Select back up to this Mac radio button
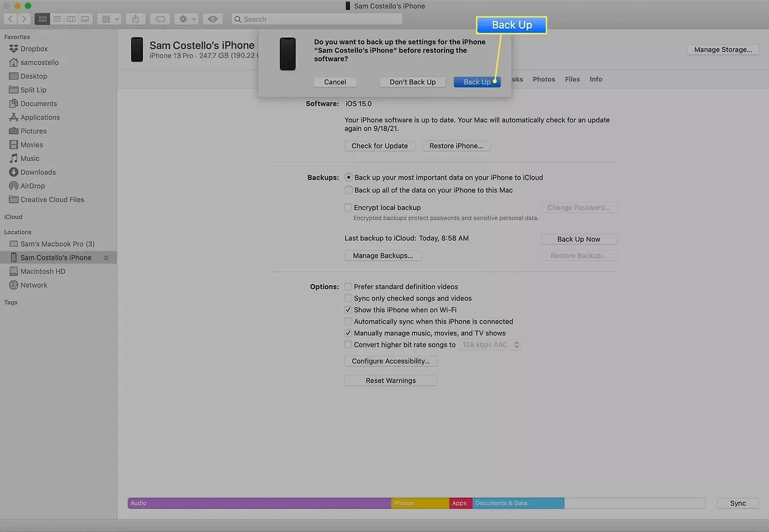Viewport: 769px width, 532px height. pos(348,190)
